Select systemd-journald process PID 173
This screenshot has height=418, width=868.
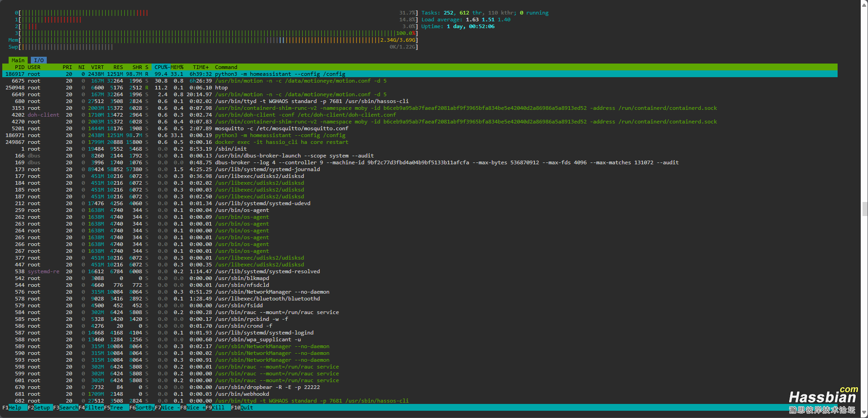[420, 169]
